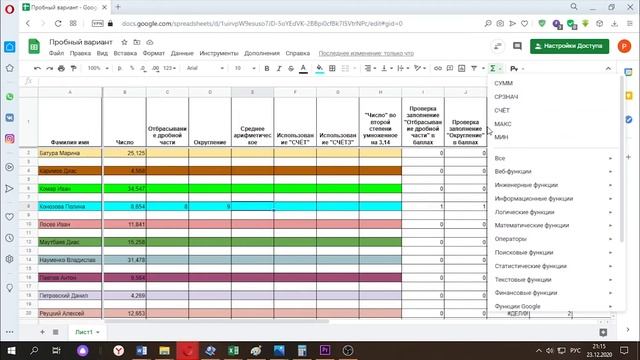The height and width of the screenshot is (360, 640).
Task: Print the spreadsheet using printer icon
Action: click(61, 68)
